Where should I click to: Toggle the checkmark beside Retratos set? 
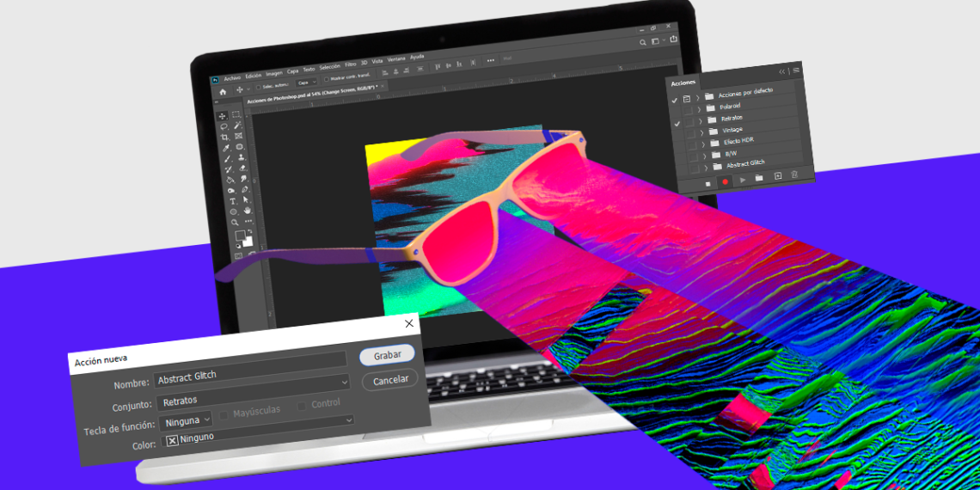(677, 124)
